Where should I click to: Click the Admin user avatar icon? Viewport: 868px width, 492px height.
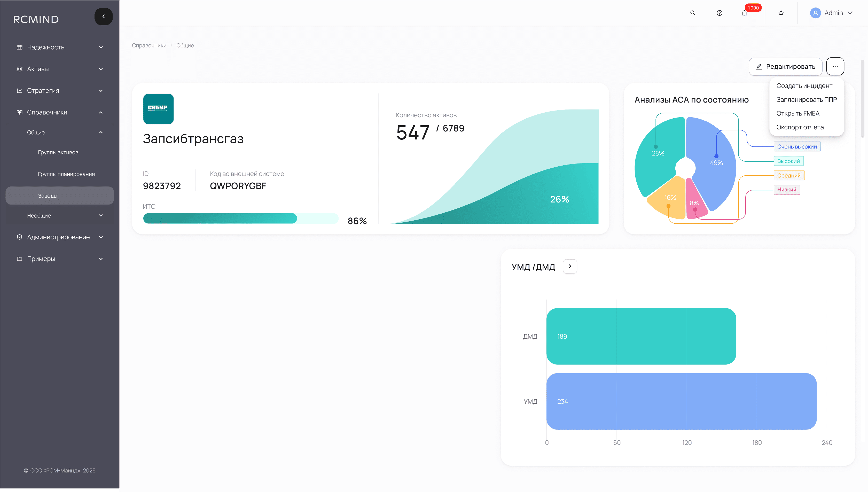coord(815,13)
